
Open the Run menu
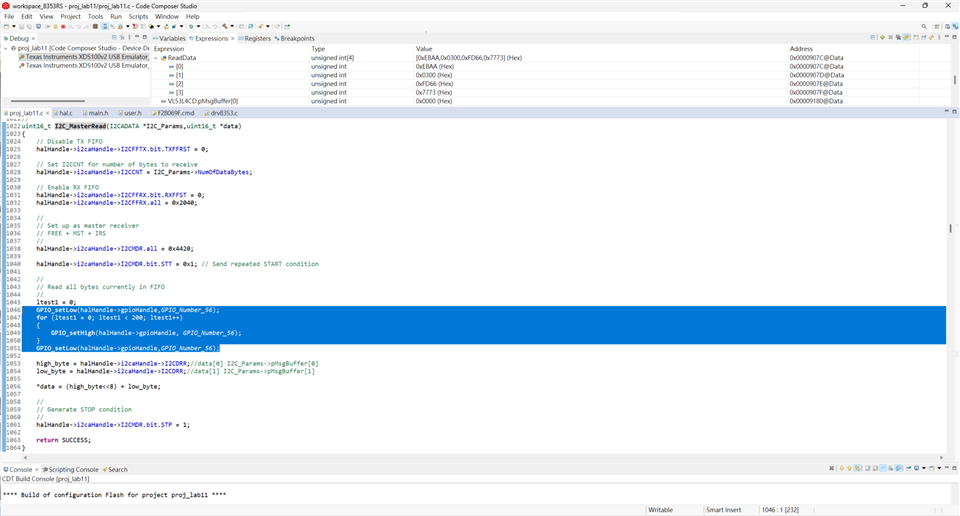pyautogui.click(x=116, y=17)
